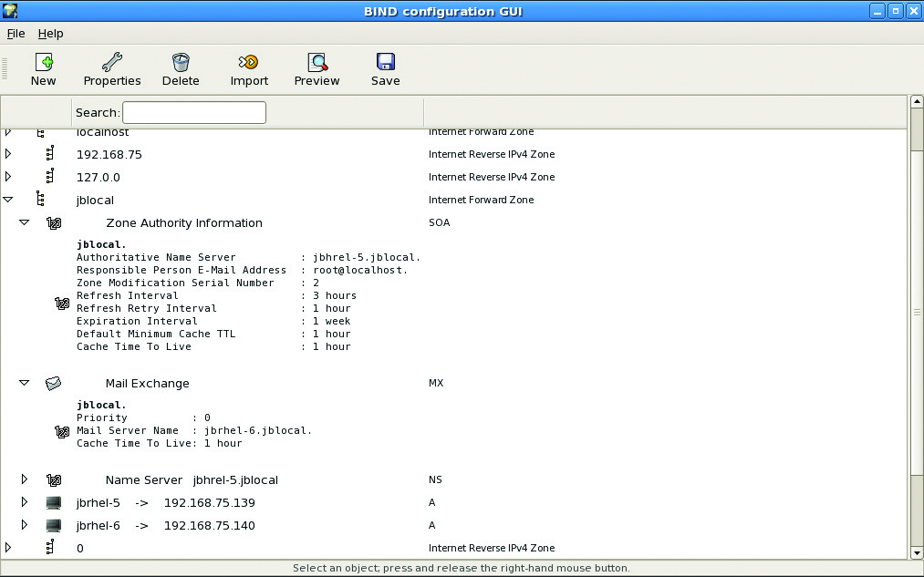Save configuration using the floppy disk icon
Viewport: 924px width, 577px height.
tap(385, 63)
